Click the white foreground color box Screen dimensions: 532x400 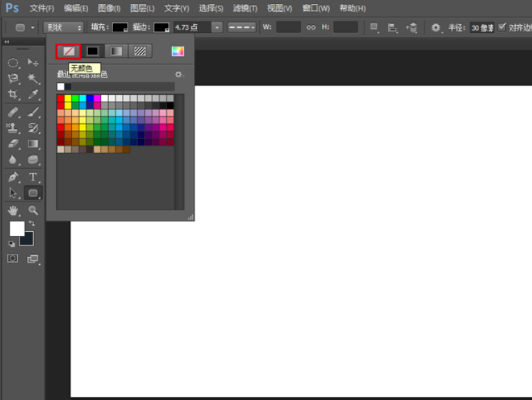pyautogui.click(x=17, y=228)
